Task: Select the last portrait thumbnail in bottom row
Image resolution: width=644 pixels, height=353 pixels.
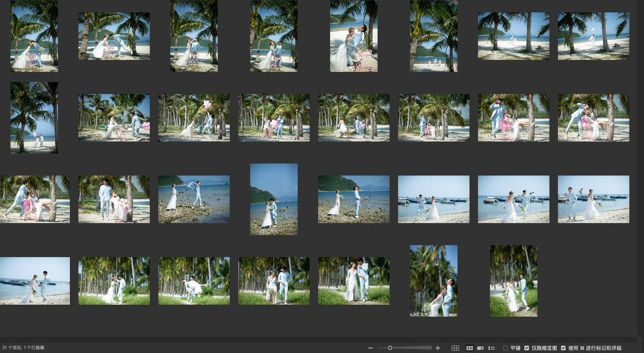Action: [514, 281]
